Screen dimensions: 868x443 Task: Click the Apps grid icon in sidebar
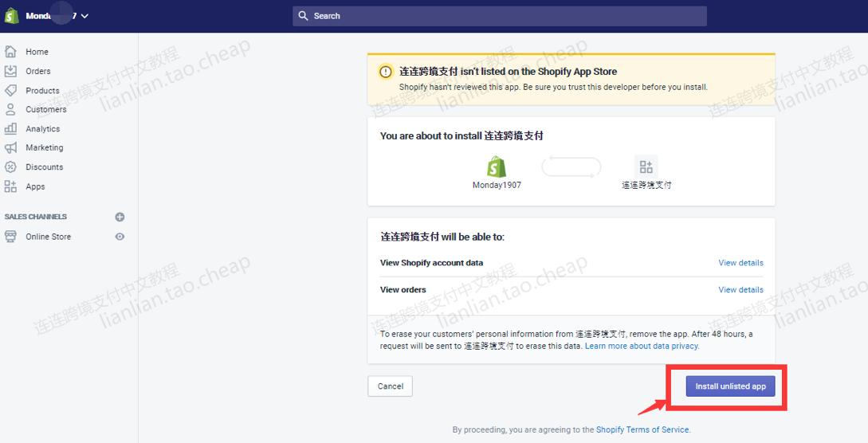click(10, 186)
